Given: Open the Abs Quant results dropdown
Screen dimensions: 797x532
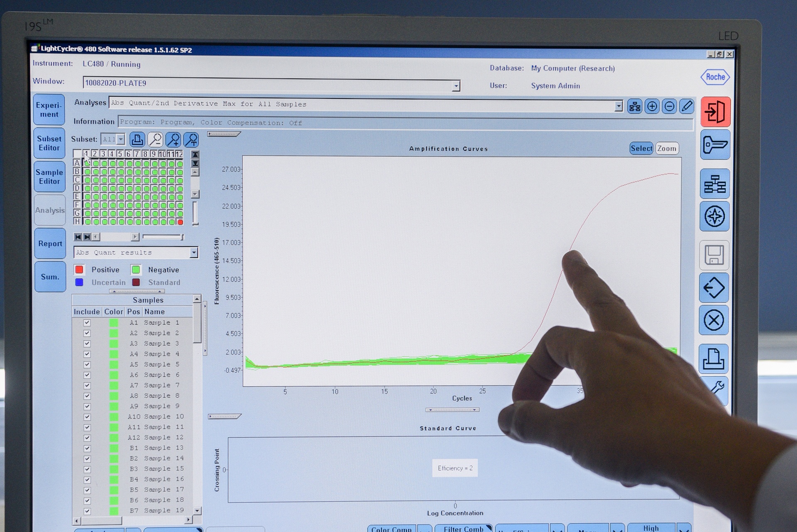Looking at the screenshot, I should (x=193, y=252).
